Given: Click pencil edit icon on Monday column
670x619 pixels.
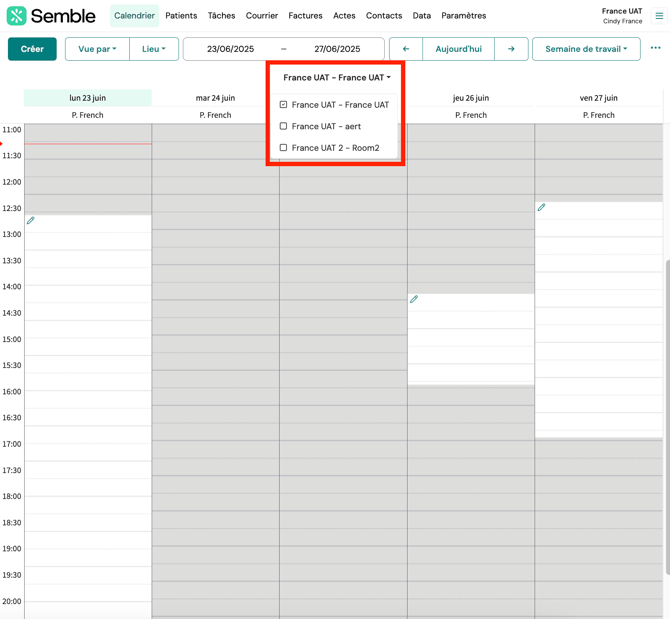Looking at the screenshot, I should [31, 220].
